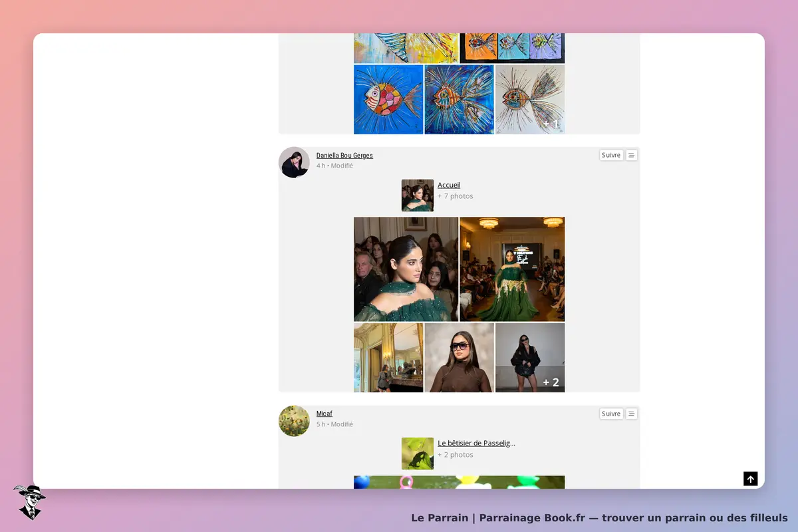Open the first photo of Micaf's post
Screen dimensions: 798x532
[x=459, y=482]
